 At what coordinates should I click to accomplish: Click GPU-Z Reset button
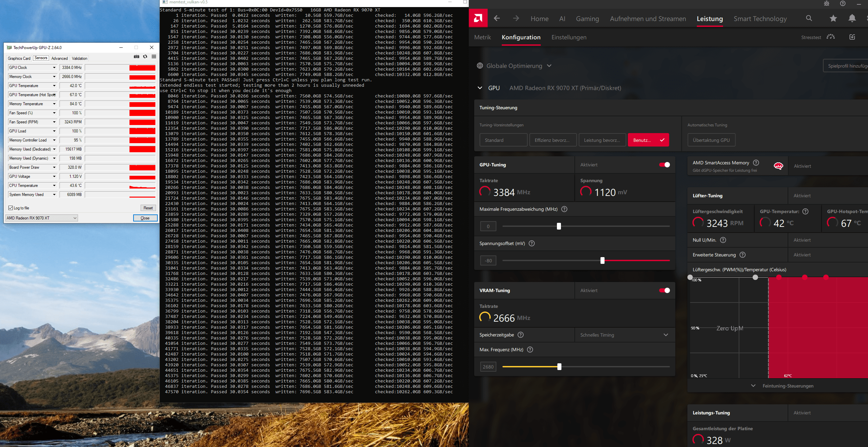148,208
